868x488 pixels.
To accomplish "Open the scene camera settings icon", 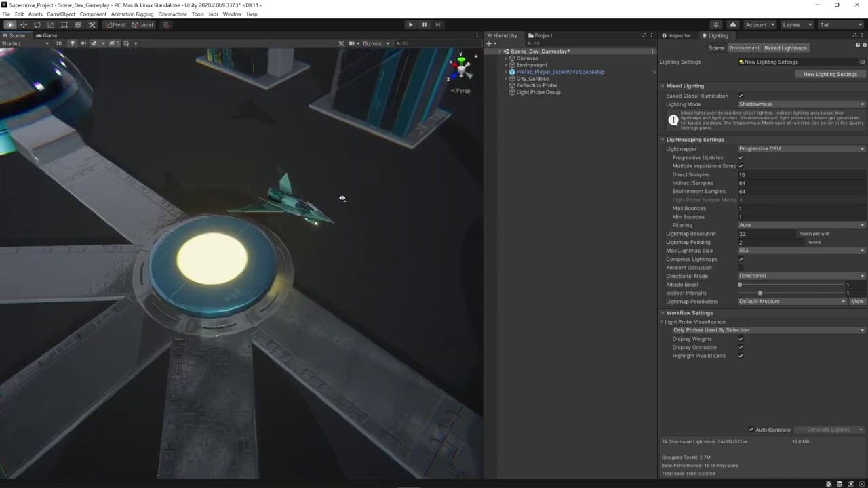I will click(353, 43).
